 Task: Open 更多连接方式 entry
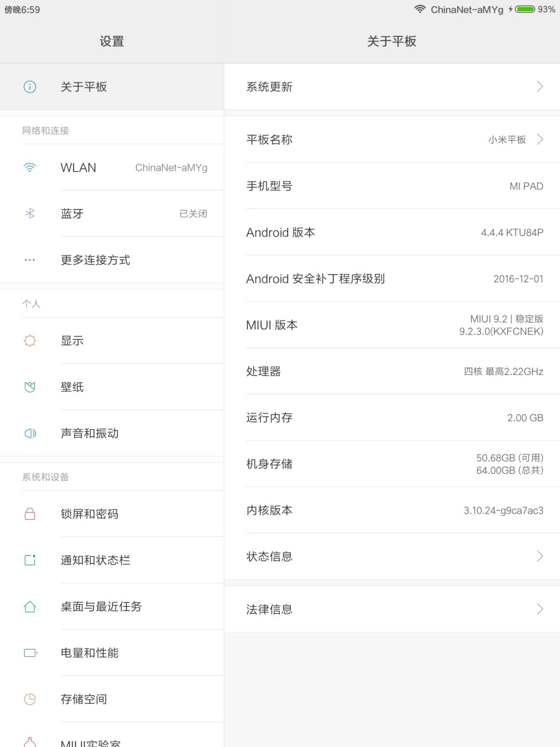[x=112, y=260]
